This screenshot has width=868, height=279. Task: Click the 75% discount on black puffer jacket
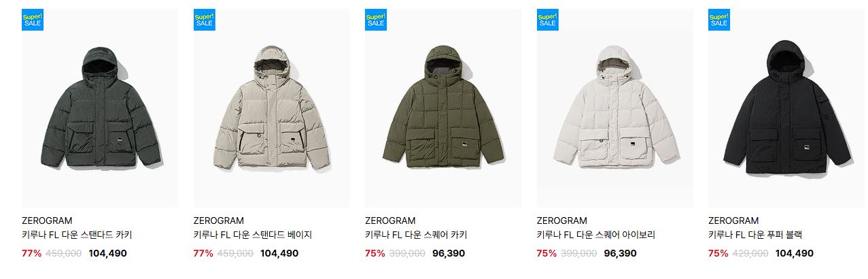718,253
